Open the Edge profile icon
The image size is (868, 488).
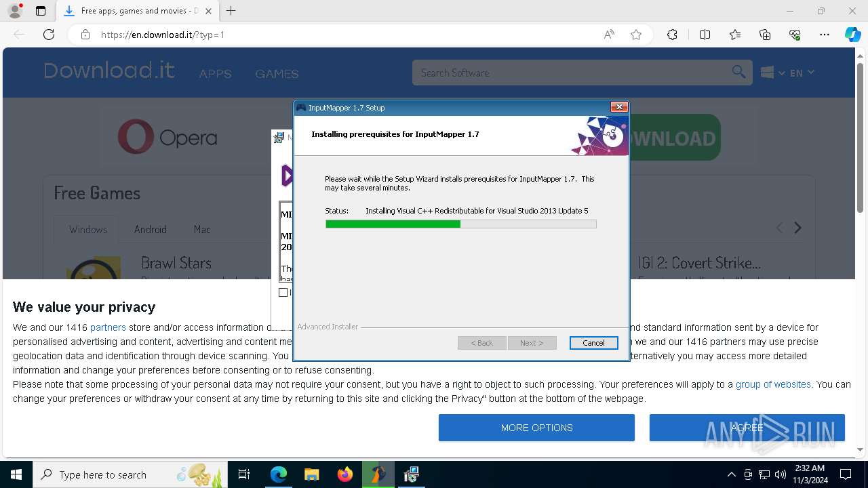[14, 11]
